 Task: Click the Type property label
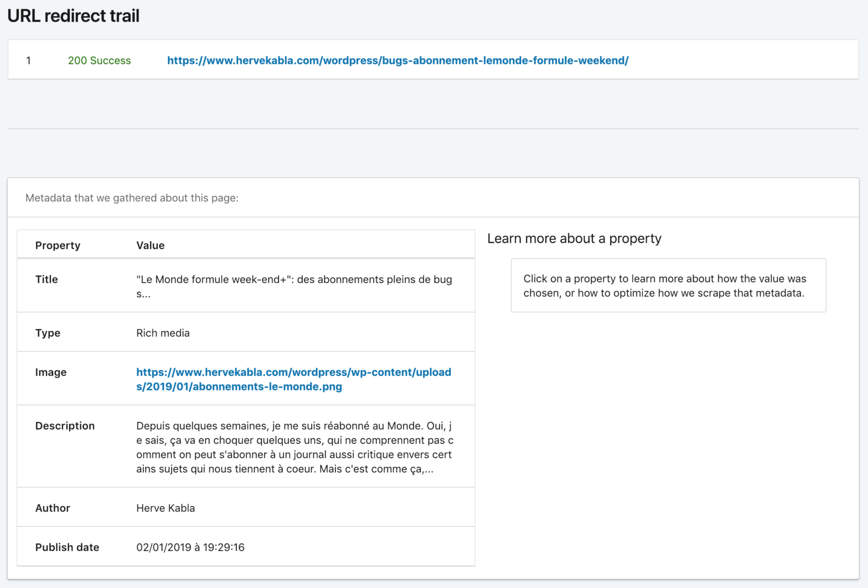point(48,333)
